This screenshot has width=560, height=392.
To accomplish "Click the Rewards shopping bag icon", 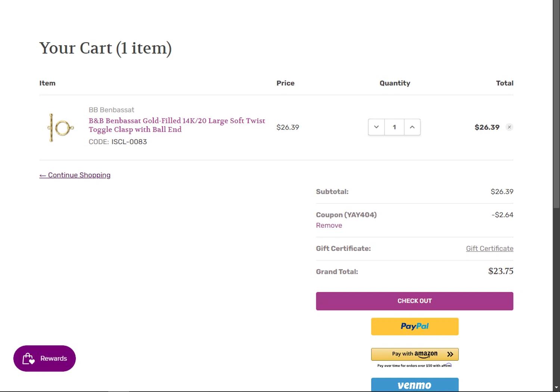I will tap(28, 359).
